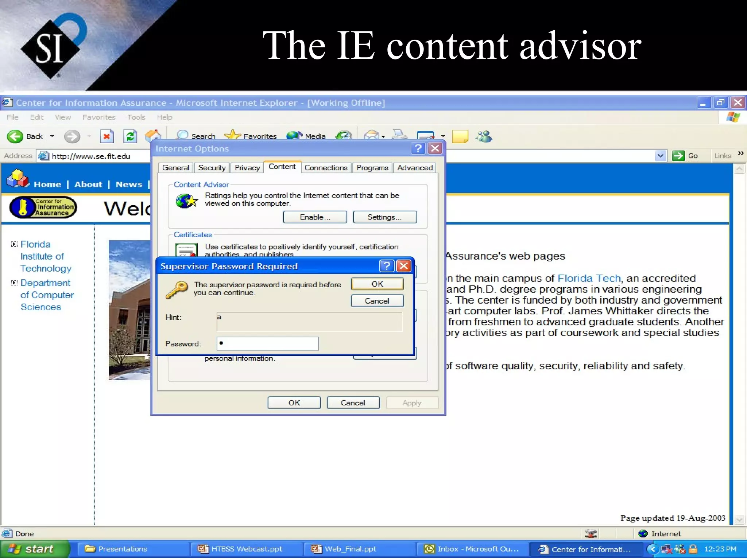Click OK in Supervisor Password dialog

pyautogui.click(x=377, y=284)
